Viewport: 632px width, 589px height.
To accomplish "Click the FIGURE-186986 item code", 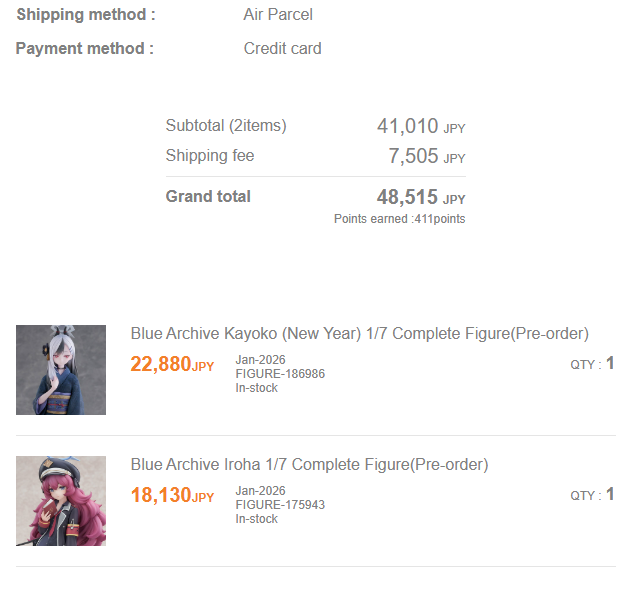I will [x=280, y=374].
